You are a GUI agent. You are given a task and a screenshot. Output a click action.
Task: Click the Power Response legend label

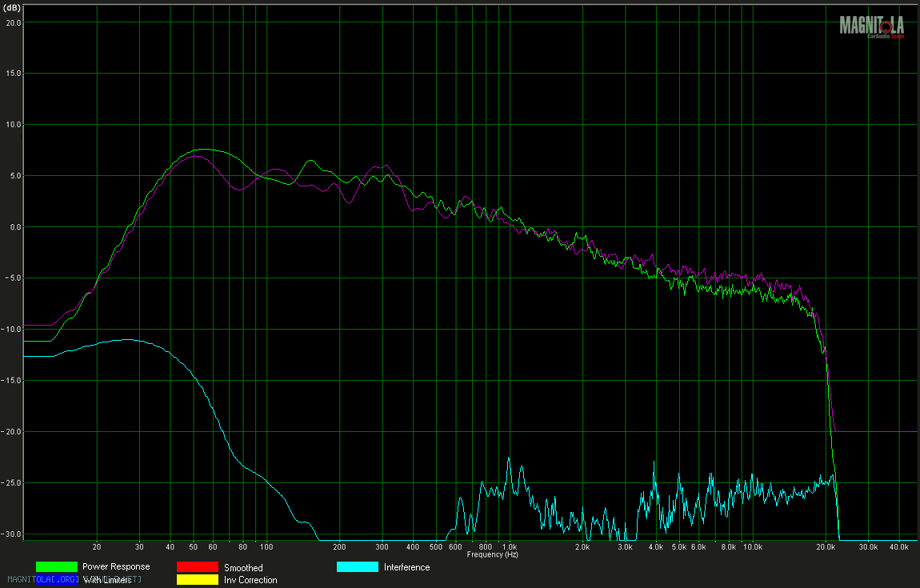click(x=116, y=566)
